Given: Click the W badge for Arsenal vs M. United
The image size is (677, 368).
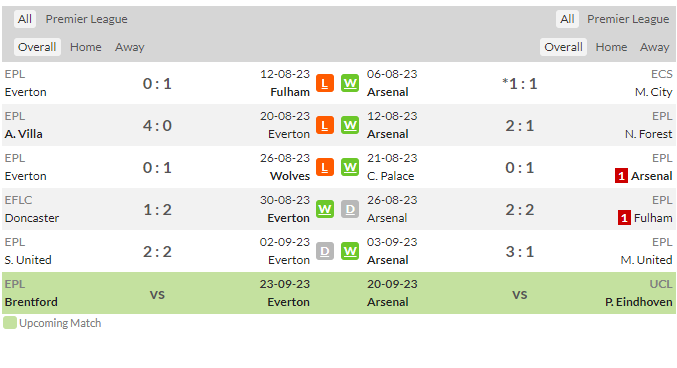Looking at the screenshot, I should tap(350, 251).
